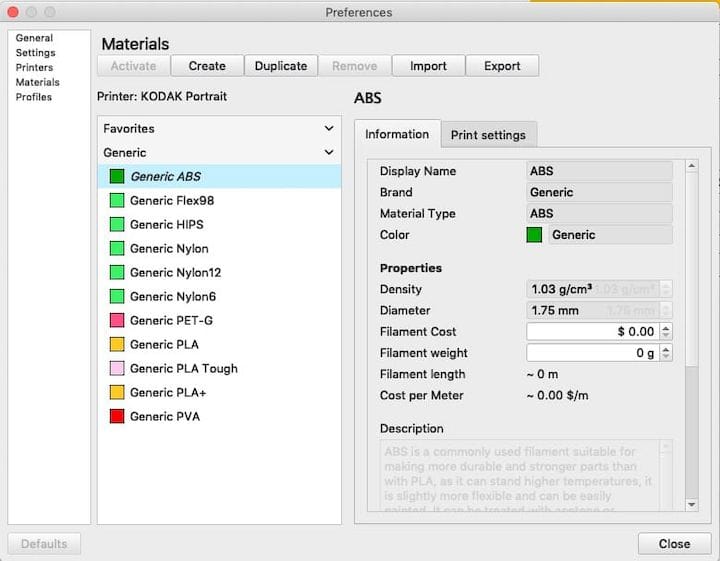Click the red Generic PVA color icon
The image size is (720, 561).
point(117,417)
